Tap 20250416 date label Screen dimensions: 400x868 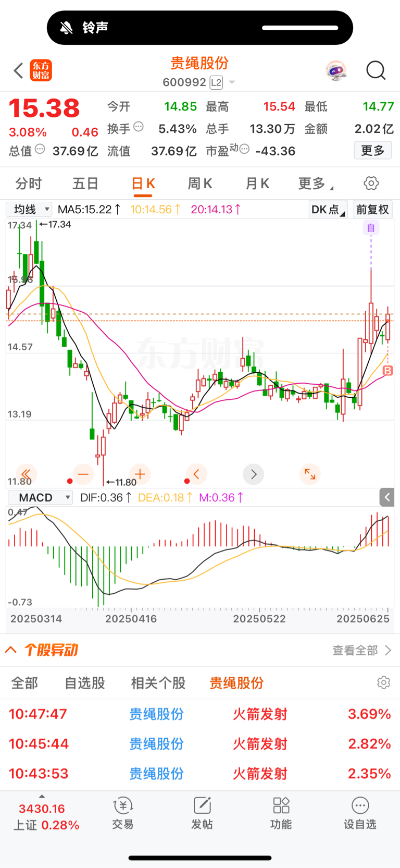pyautogui.click(x=131, y=619)
